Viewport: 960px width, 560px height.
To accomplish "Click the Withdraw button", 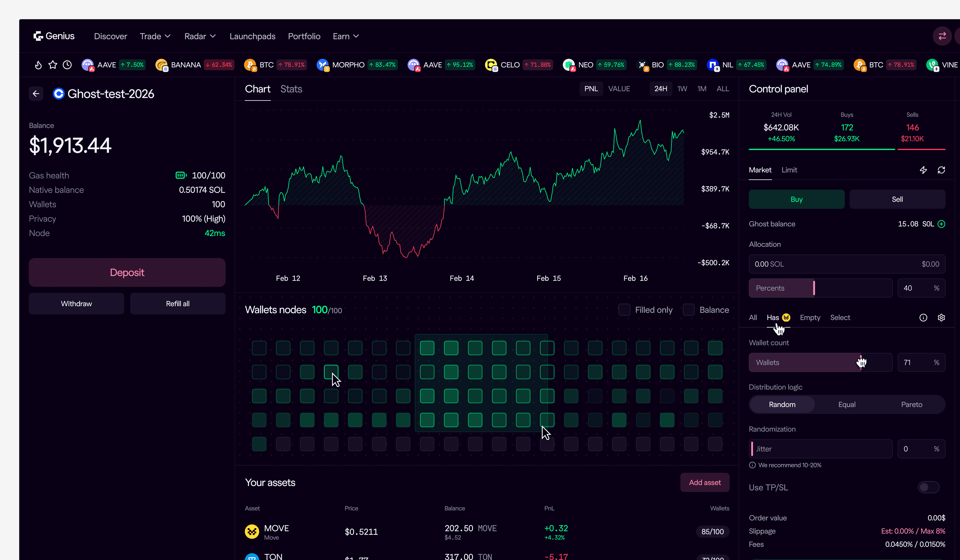I will pos(76,303).
